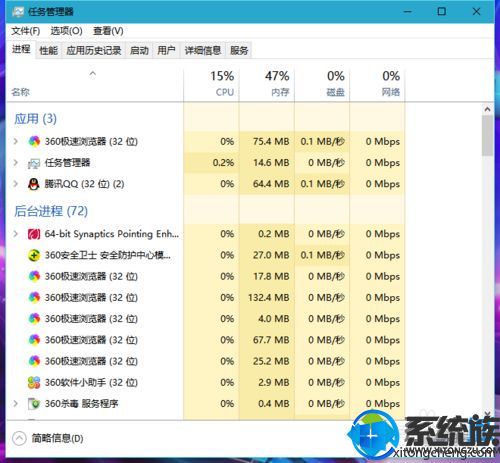
Task: Click the scrollbar up arrow
Action: 487,109
